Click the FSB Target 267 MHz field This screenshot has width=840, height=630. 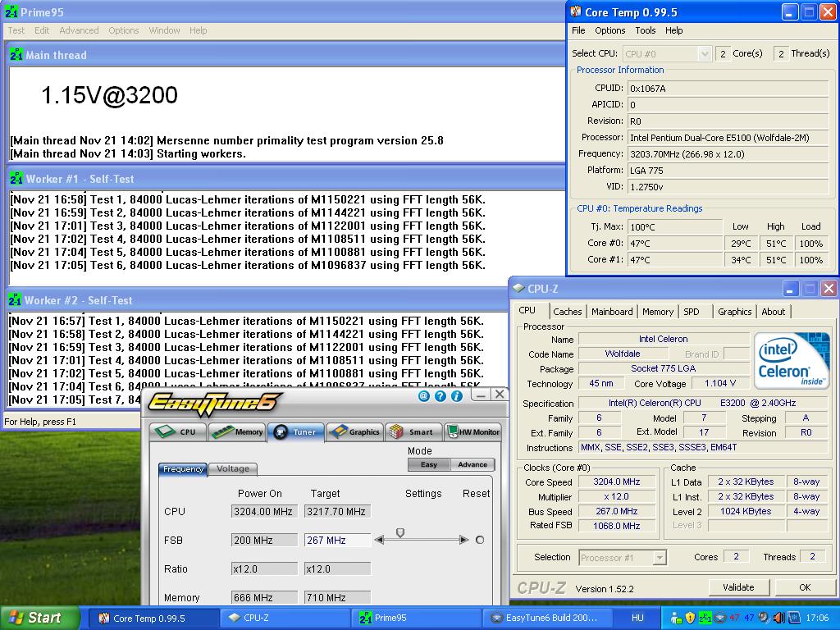click(x=337, y=541)
